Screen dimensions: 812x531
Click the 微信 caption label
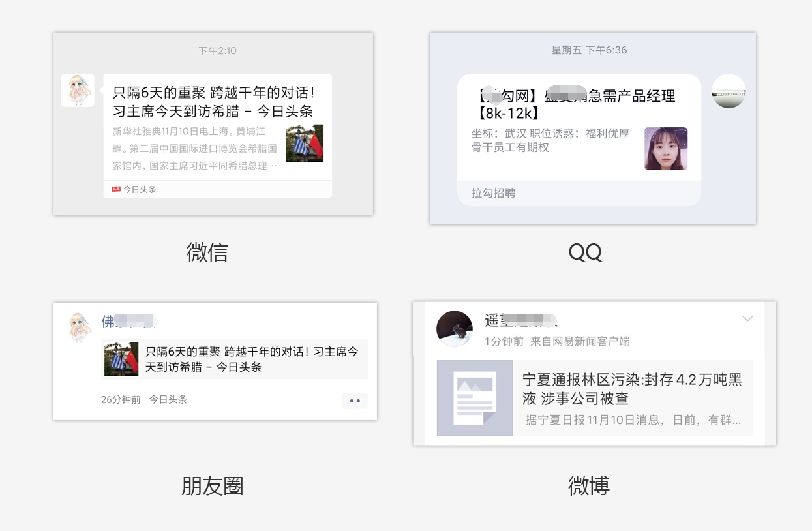(x=207, y=252)
